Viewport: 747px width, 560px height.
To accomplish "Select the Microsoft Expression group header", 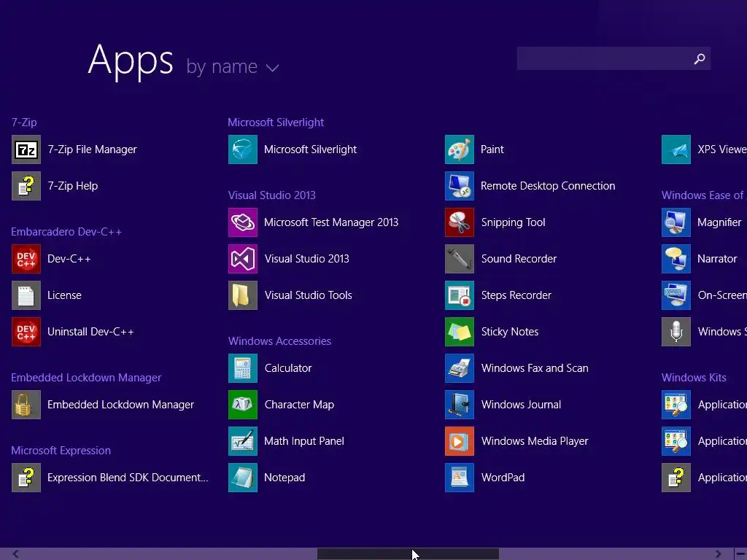I will click(x=61, y=451).
